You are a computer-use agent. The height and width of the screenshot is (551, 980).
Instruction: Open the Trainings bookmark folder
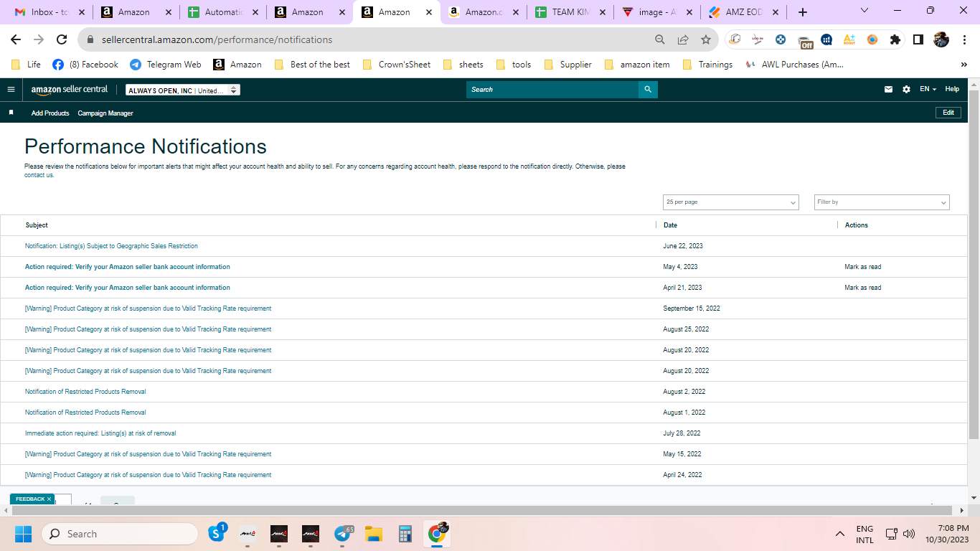pos(707,65)
